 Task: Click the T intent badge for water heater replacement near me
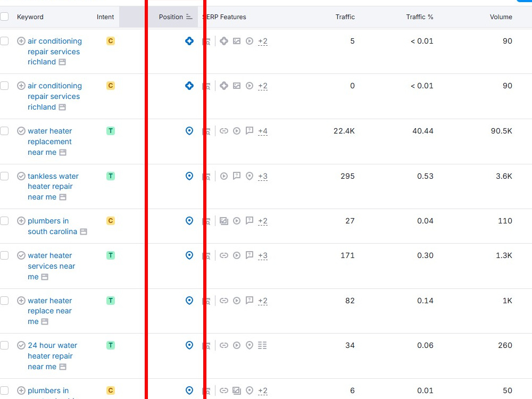pyautogui.click(x=111, y=131)
